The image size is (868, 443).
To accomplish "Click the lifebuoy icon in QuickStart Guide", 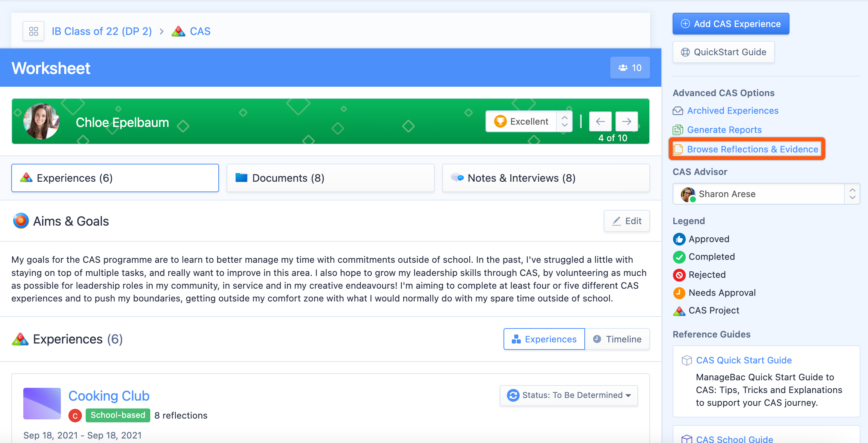I will tap(685, 52).
